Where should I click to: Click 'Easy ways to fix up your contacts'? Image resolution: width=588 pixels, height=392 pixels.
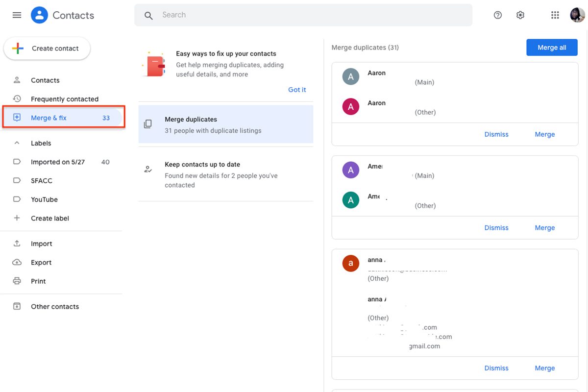(226, 53)
